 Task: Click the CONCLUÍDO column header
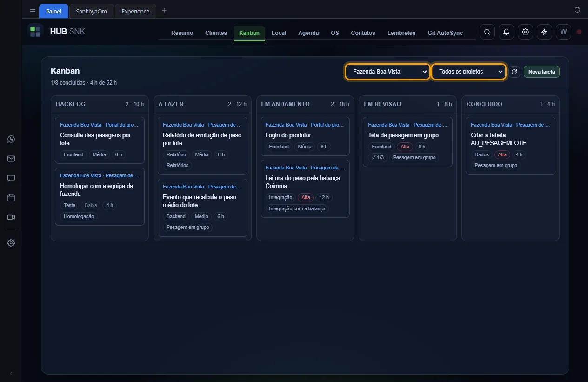[510, 104]
